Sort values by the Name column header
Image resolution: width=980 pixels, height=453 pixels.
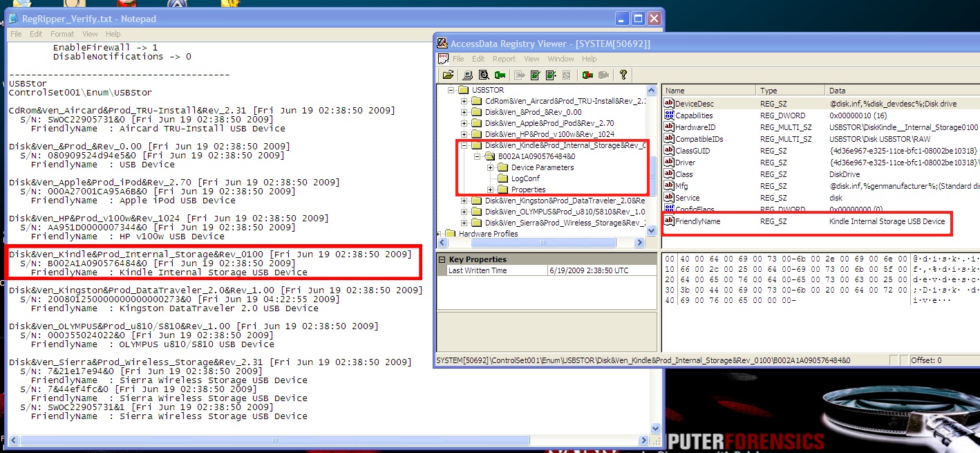pos(708,91)
